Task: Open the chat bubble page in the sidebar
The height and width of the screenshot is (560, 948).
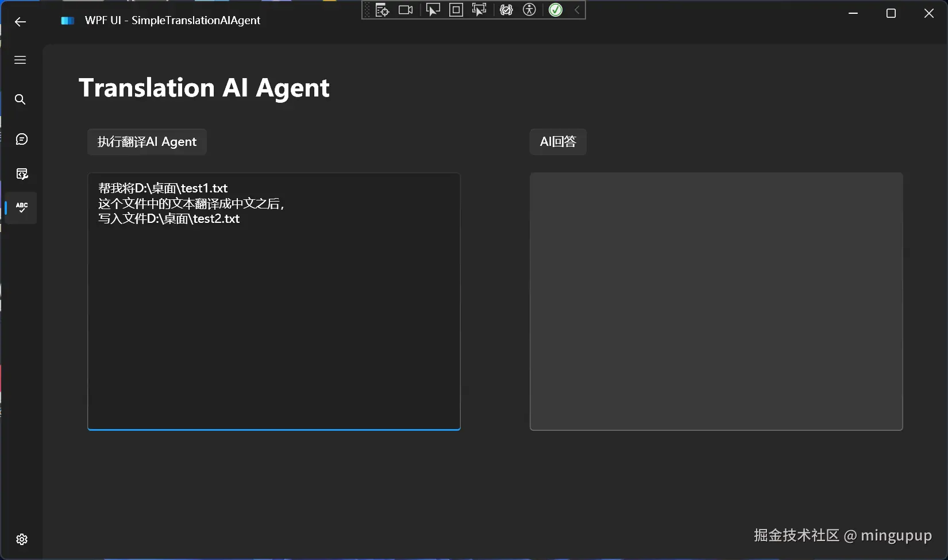Action: [22, 139]
